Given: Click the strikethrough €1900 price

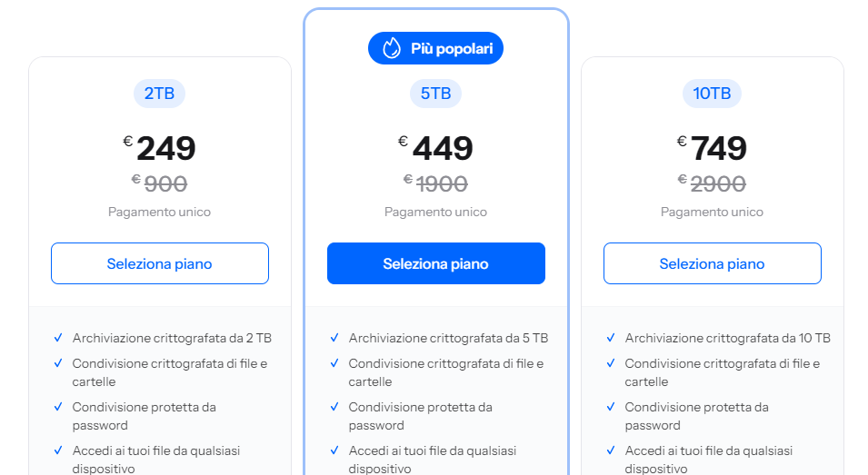Looking at the screenshot, I should pos(436,183).
